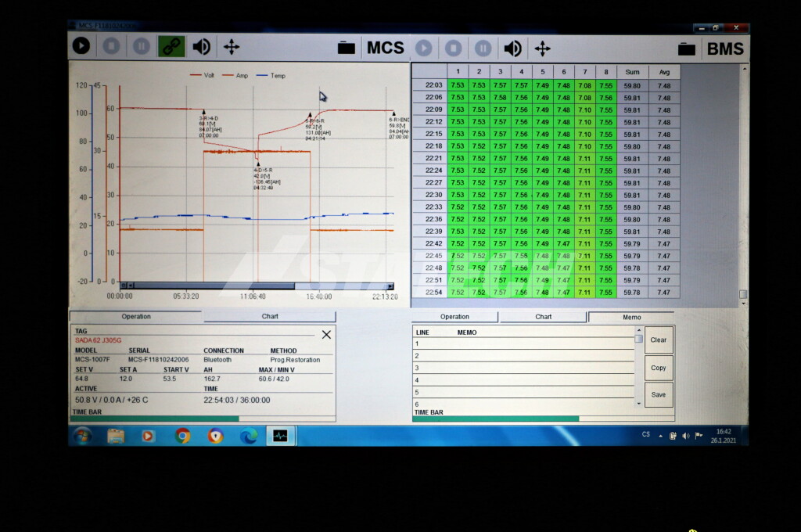
Task: Open the folder icon beside the BMS label
Action: coord(687,49)
